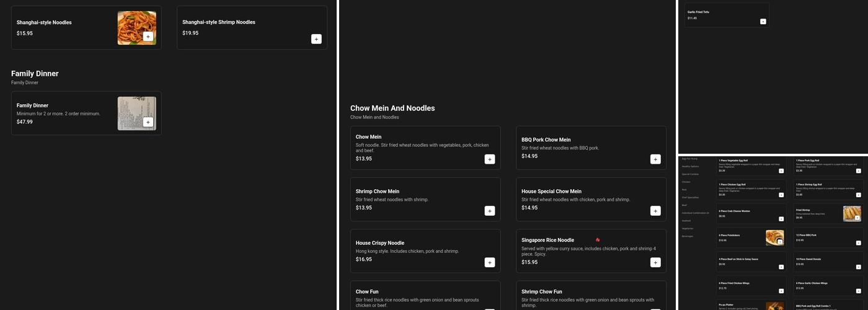
Task: Select Chef Specialties in sidebar
Action: [x=690, y=197]
